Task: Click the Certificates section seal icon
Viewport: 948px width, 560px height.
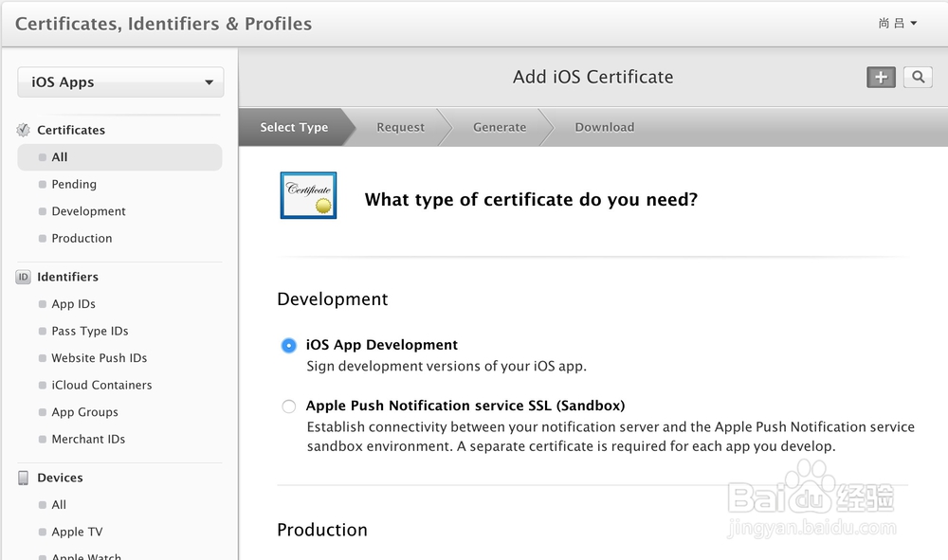Action: click(24, 130)
